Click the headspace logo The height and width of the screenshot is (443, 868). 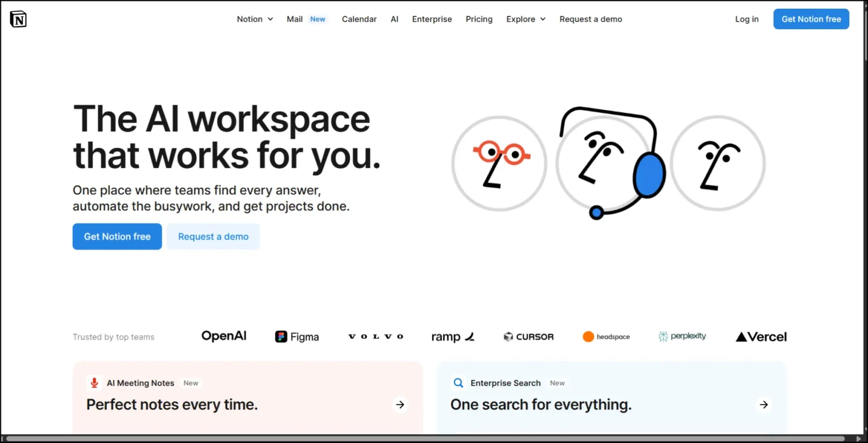[606, 337]
